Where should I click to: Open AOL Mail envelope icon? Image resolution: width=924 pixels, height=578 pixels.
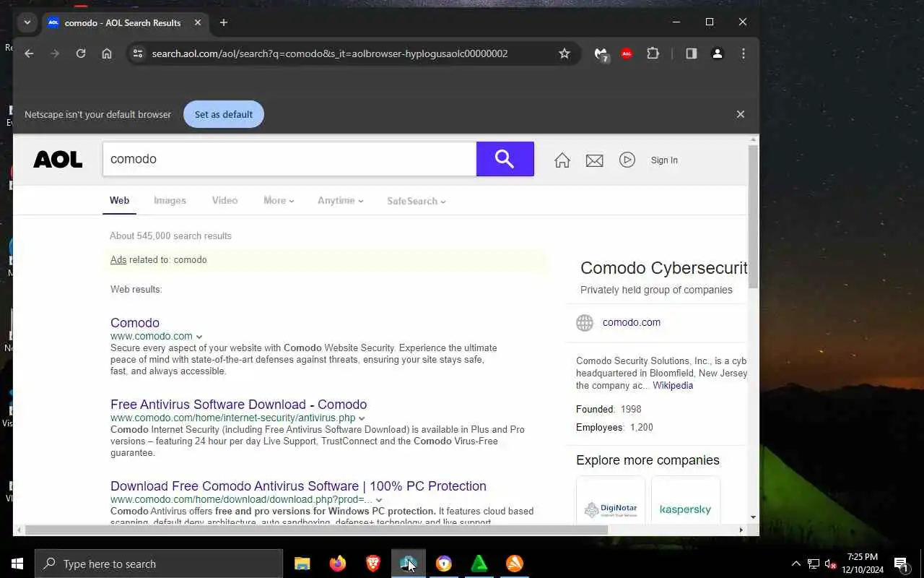[x=595, y=160]
